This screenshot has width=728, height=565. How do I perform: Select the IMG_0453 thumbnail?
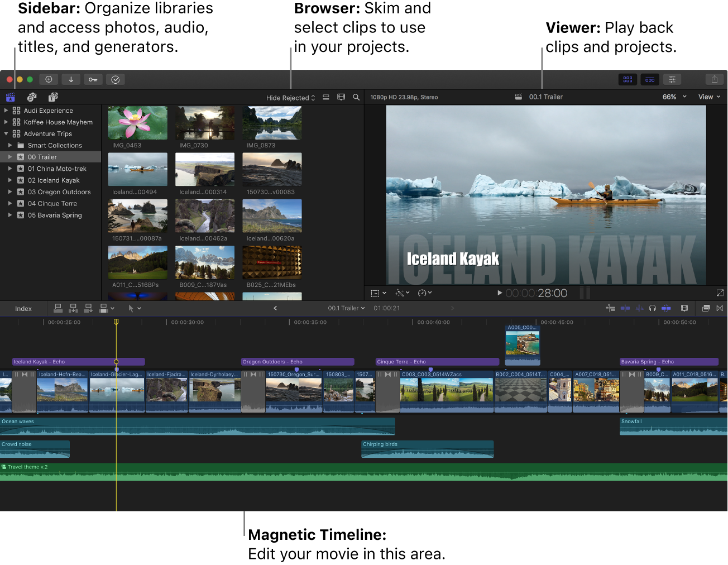point(137,122)
